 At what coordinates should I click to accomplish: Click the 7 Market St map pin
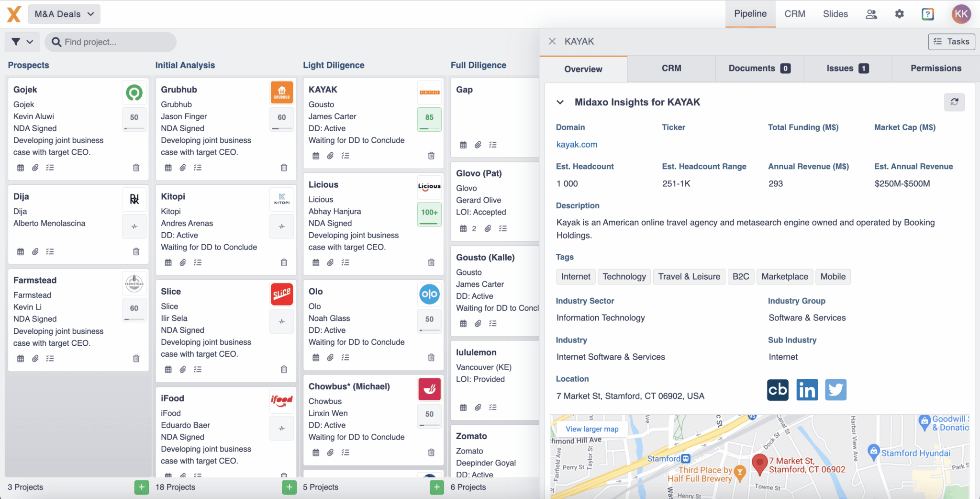[x=759, y=464]
